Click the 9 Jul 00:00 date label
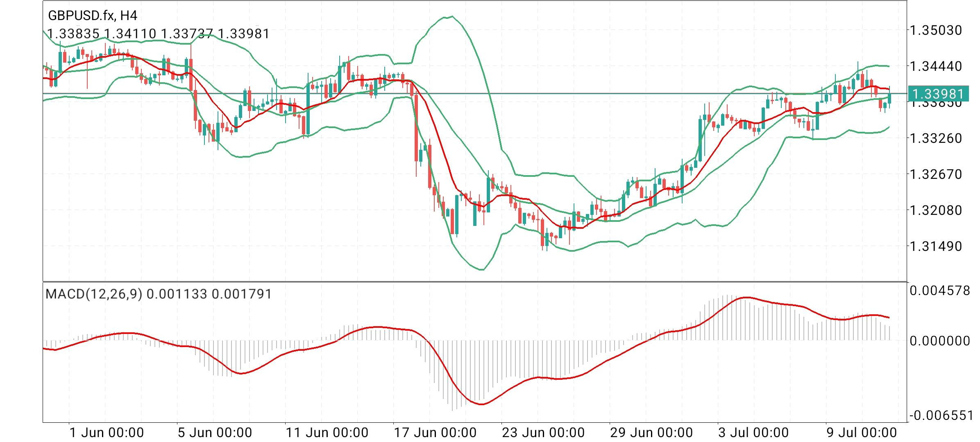 (x=862, y=433)
